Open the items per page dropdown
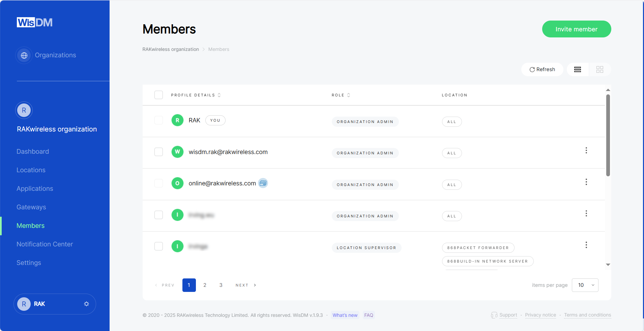Image resolution: width=644 pixels, height=331 pixels. click(x=585, y=285)
